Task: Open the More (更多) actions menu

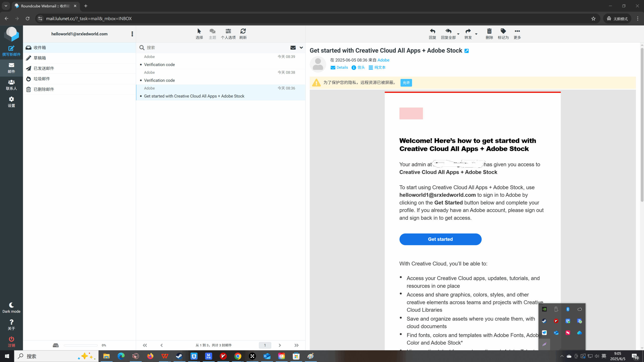Action: (x=517, y=34)
